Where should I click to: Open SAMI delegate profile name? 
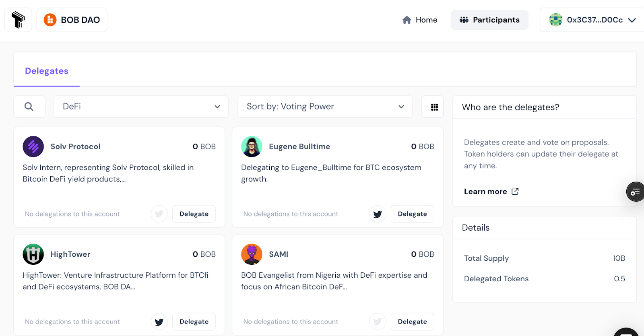279,254
